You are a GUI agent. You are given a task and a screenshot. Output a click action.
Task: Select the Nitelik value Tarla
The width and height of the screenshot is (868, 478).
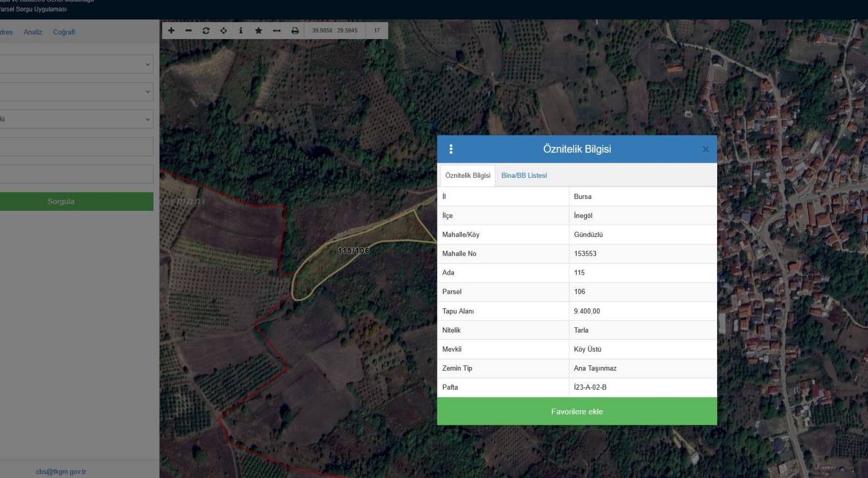pyautogui.click(x=643, y=330)
